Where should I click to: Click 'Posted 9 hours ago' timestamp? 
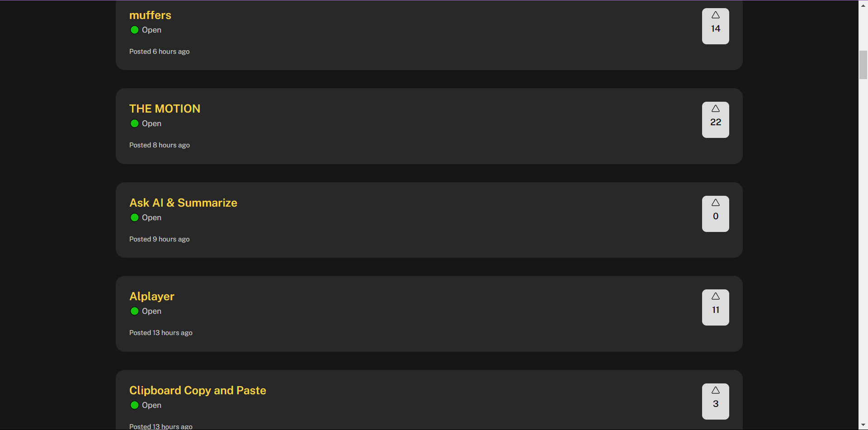pyautogui.click(x=159, y=239)
